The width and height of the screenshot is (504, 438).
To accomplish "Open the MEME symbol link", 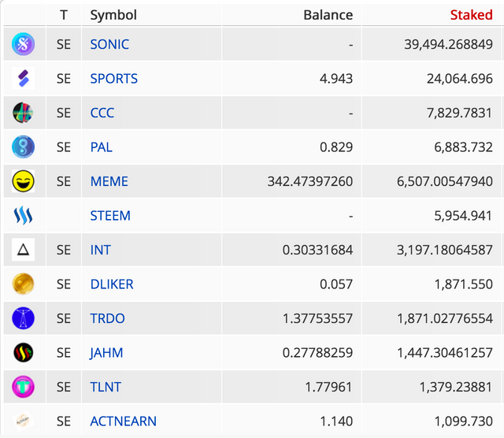I will pyautogui.click(x=109, y=181).
